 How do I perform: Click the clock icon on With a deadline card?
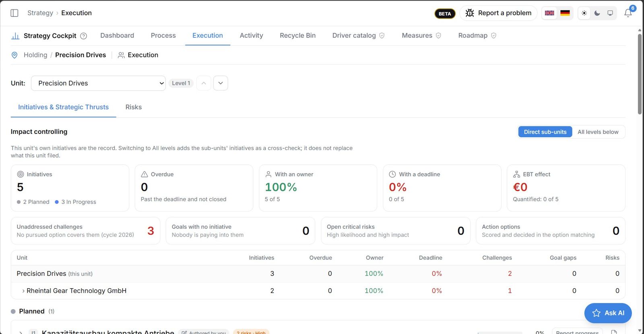point(392,174)
